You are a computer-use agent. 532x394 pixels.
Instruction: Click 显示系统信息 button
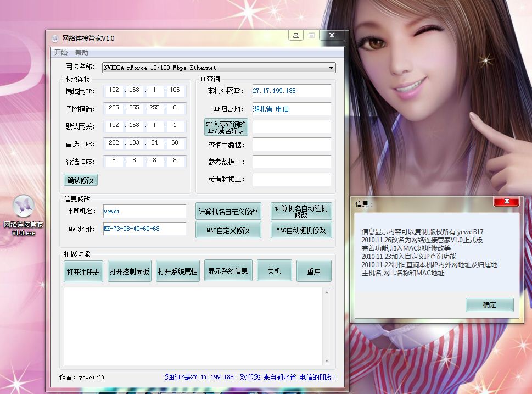pos(228,271)
